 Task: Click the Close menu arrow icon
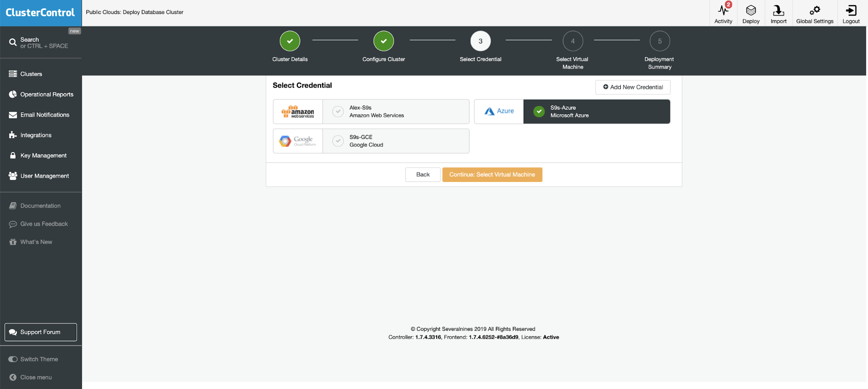pos(13,377)
